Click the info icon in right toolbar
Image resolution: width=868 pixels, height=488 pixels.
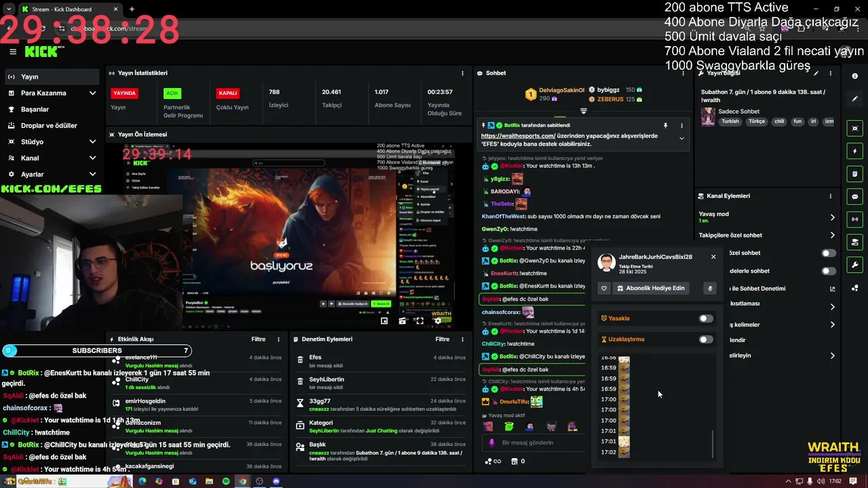click(x=855, y=77)
